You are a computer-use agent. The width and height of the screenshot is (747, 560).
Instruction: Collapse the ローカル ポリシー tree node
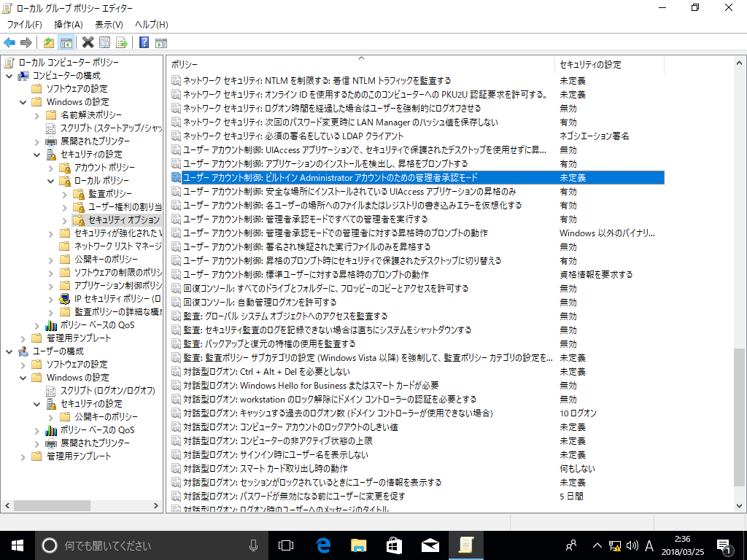click(51, 180)
